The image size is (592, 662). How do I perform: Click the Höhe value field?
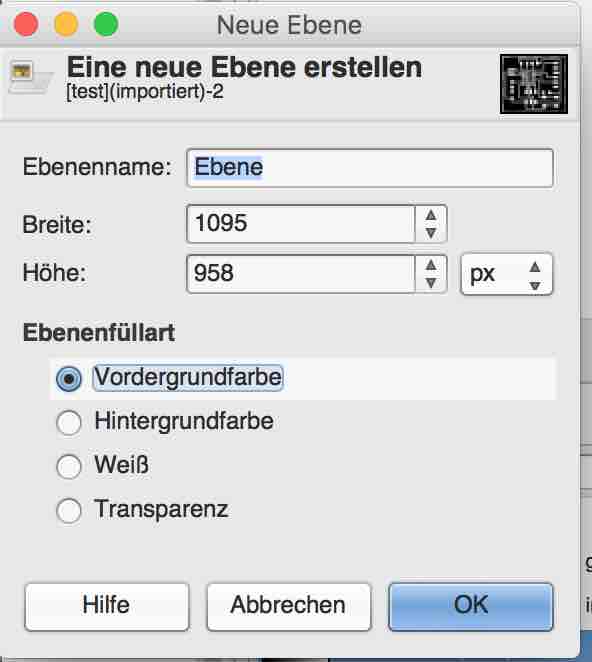coord(301,274)
